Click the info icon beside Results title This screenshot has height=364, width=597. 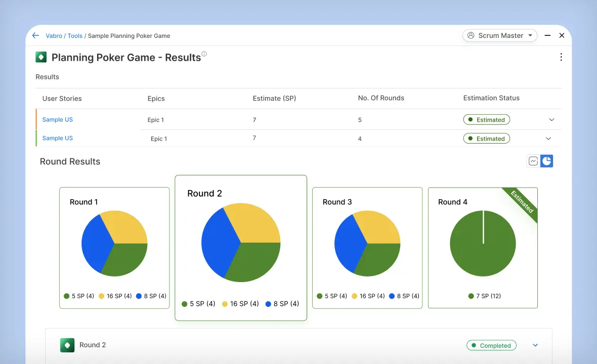coord(204,54)
